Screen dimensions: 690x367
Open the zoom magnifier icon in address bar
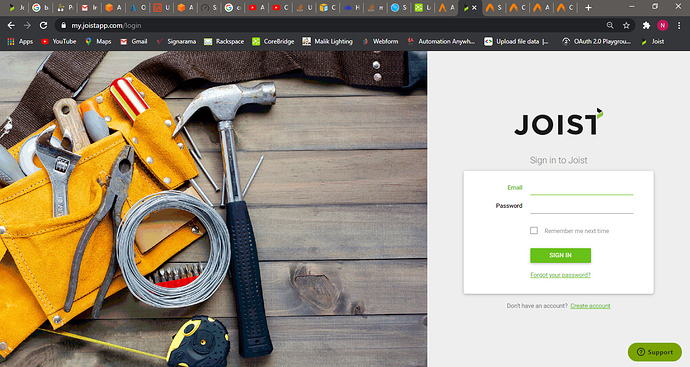click(610, 26)
